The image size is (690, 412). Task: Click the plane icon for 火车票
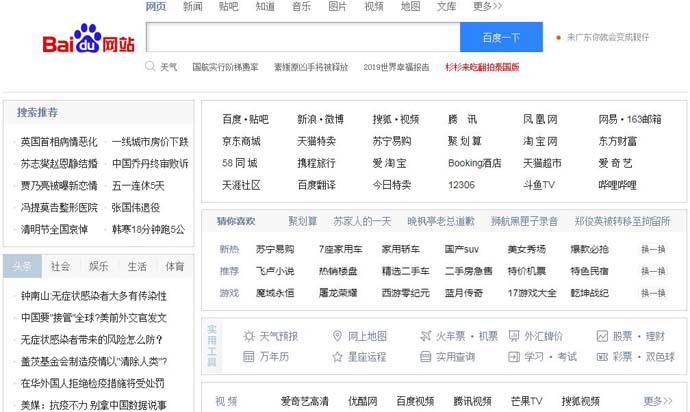pos(426,336)
